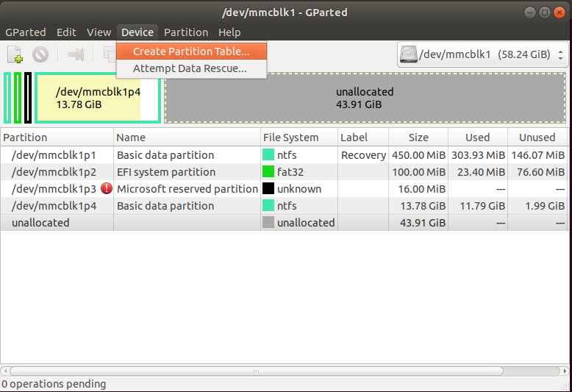Click the Name column header

pos(187,138)
